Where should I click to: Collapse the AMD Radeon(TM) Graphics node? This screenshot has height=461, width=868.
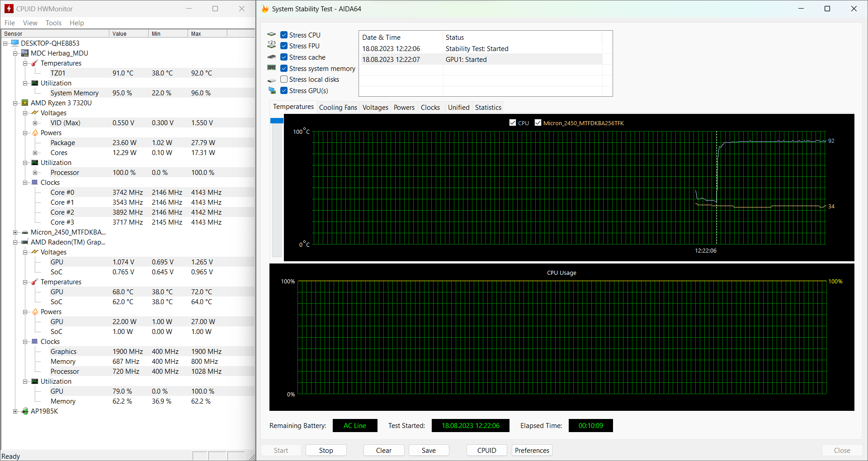[15, 242]
